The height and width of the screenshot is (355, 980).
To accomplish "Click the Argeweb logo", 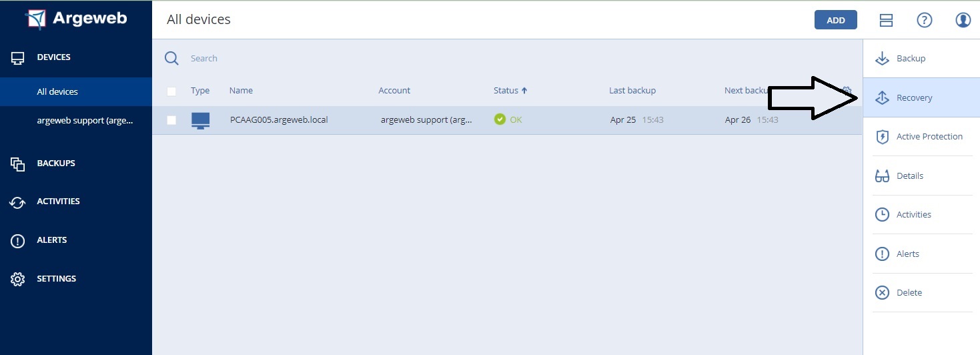I will pyautogui.click(x=76, y=18).
